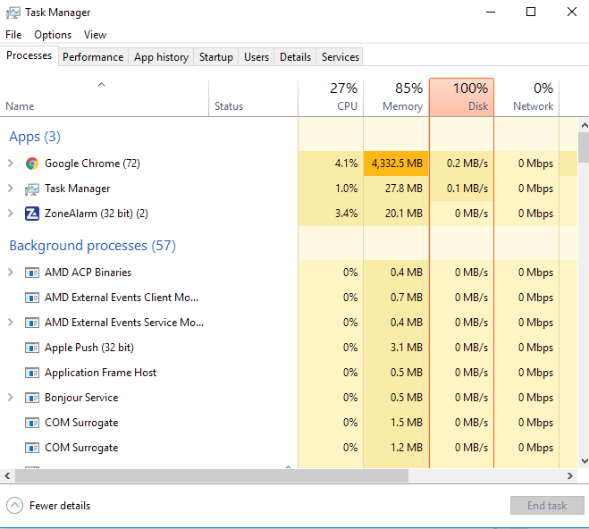
Task: Select the Application Frame Host row name
Action: 100,373
